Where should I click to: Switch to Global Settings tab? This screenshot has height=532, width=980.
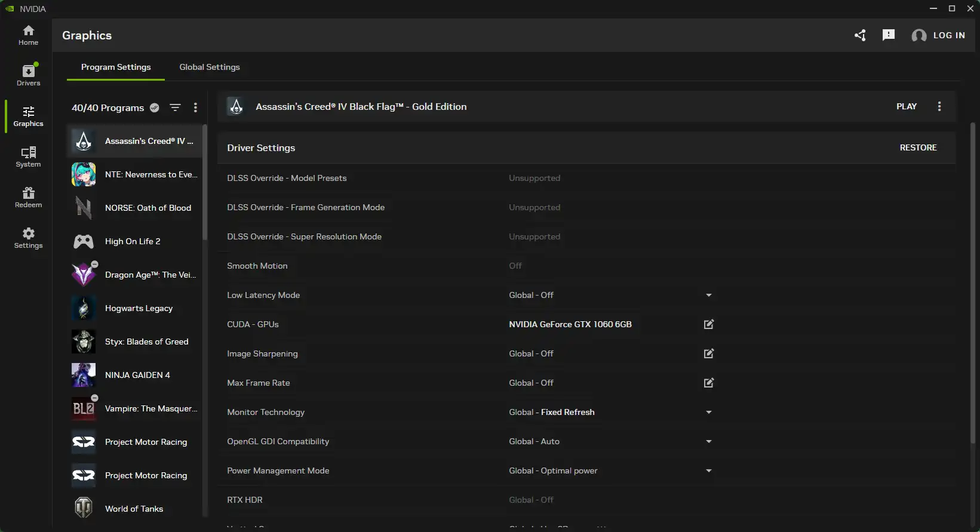(210, 67)
